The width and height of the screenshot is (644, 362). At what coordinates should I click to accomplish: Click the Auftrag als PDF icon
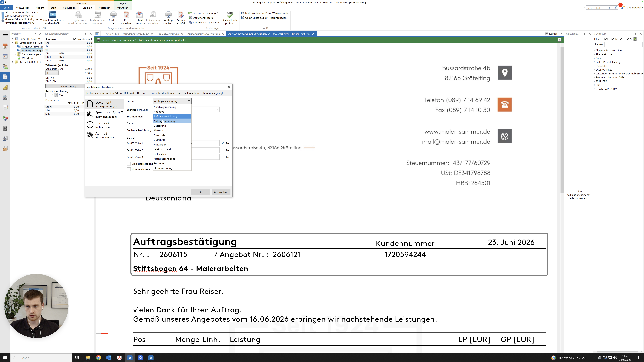pos(180,15)
